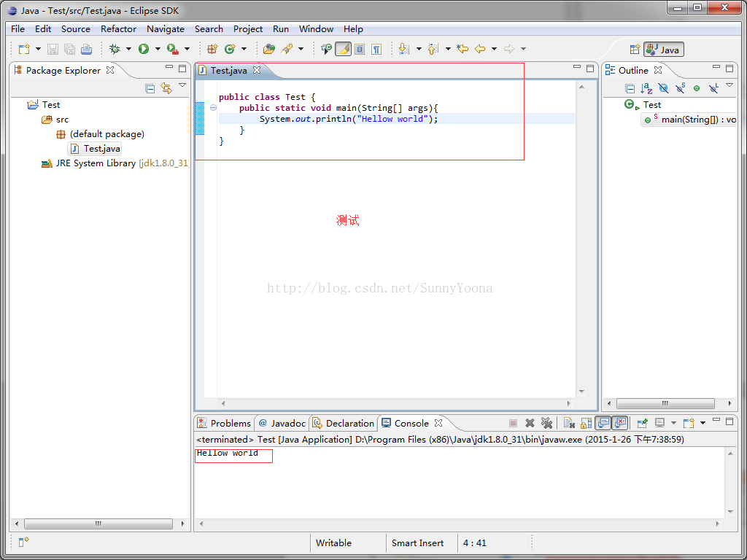Click the Last Edit Location icon
This screenshot has width=747, height=560.
(462, 49)
